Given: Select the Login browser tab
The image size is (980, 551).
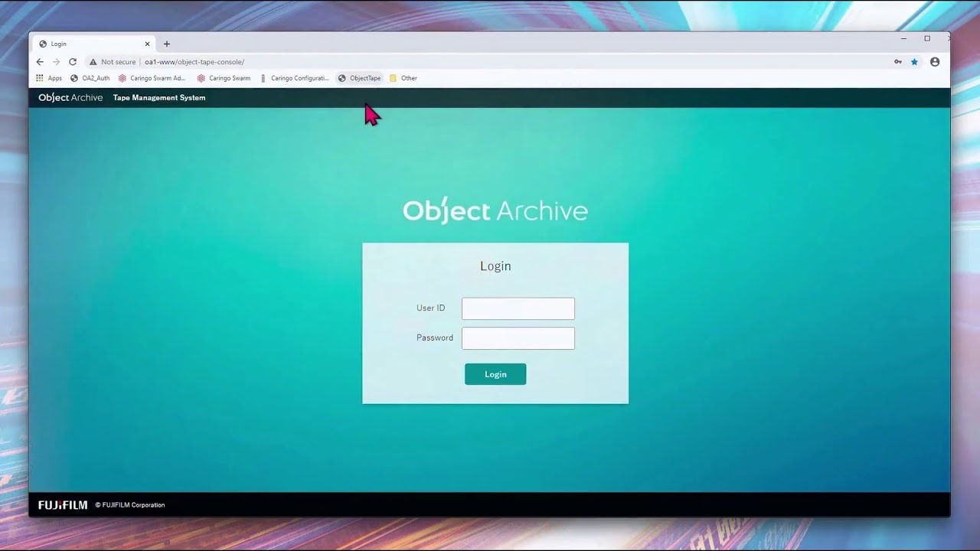Looking at the screenshot, I should 92,44.
